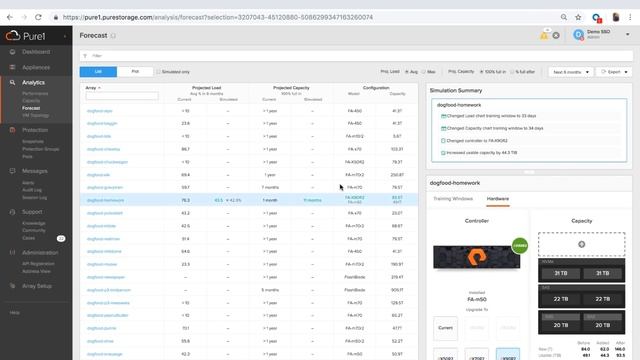This screenshot has width=640, height=360.
Task: Click the Load chart training window change icon
Action: coord(443,116)
